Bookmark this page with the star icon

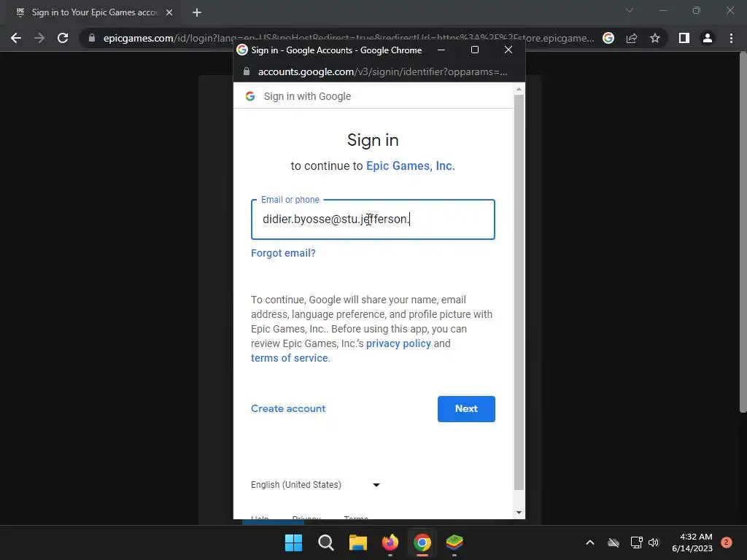tap(655, 38)
